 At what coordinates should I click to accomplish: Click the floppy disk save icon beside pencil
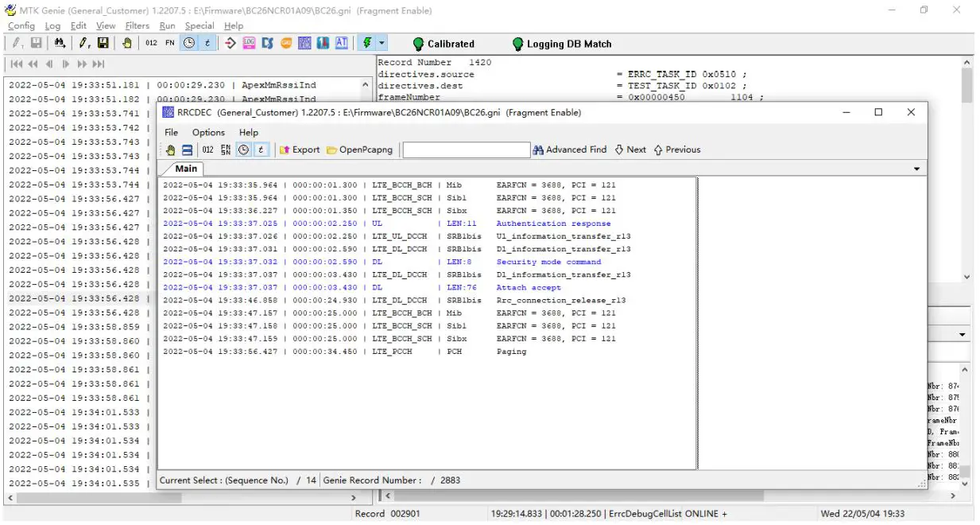[x=103, y=43]
